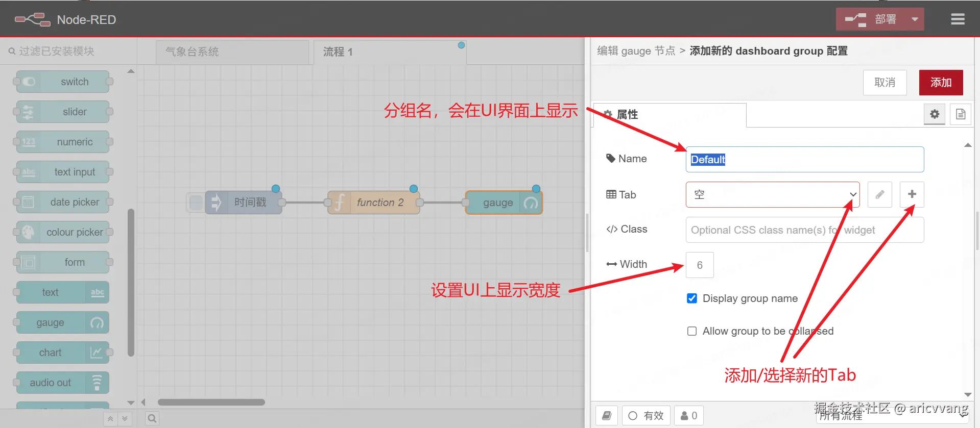This screenshot has width=980, height=428.
Task: Collapse all palette categories double-up icon
Action: [x=110, y=419]
